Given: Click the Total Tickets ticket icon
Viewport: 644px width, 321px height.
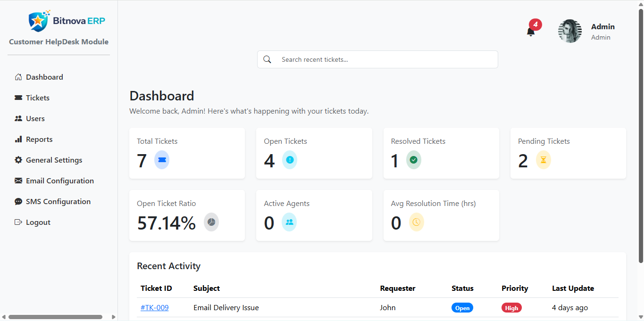Looking at the screenshot, I should pos(162,160).
